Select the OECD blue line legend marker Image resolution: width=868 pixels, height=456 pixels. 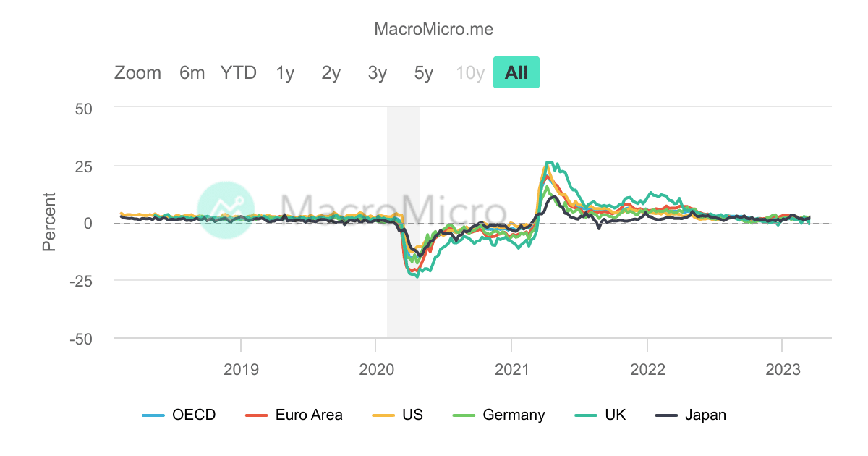pos(152,415)
